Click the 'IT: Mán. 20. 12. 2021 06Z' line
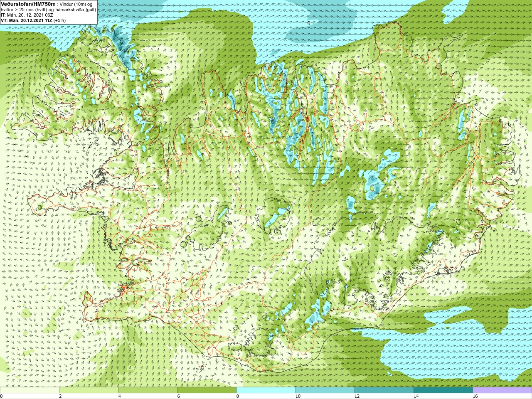Screen dimensions: 532x399 click(27, 15)
